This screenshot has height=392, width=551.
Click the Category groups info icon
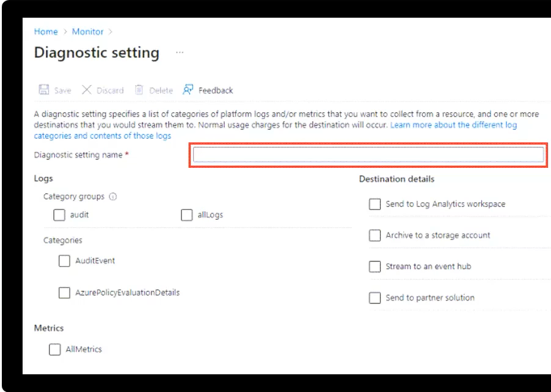(x=113, y=197)
